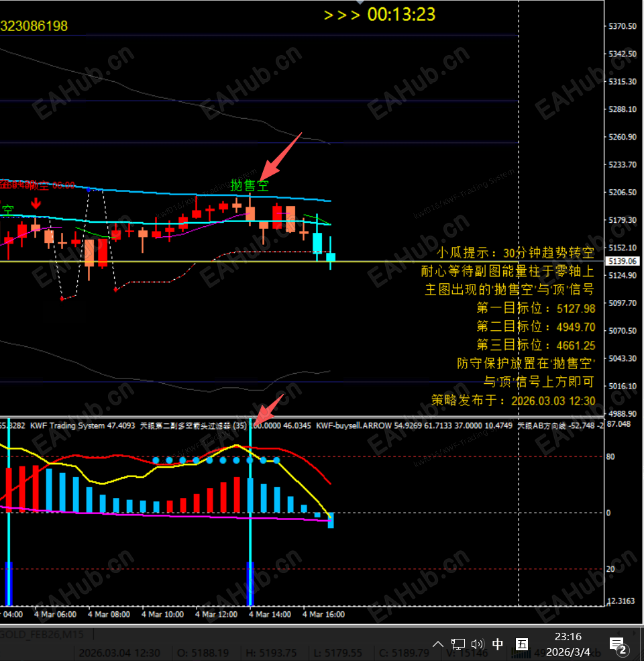Click the 小瓜提示 30分钟趋势转空 text
Viewport: 644px width, 661px height.
click(515, 253)
